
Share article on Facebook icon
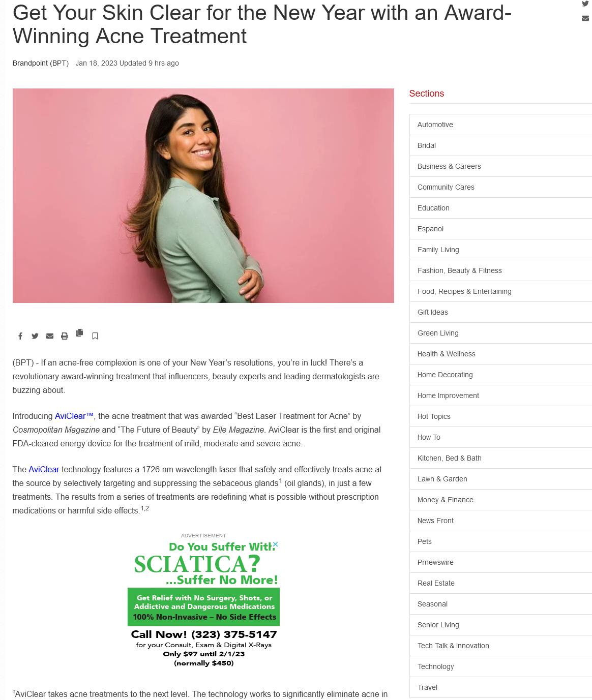click(20, 336)
